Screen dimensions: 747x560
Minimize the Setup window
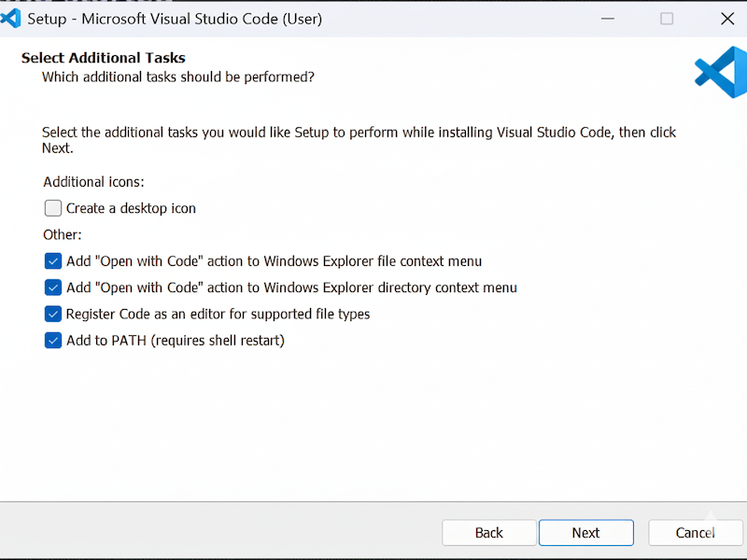coord(608,19)
